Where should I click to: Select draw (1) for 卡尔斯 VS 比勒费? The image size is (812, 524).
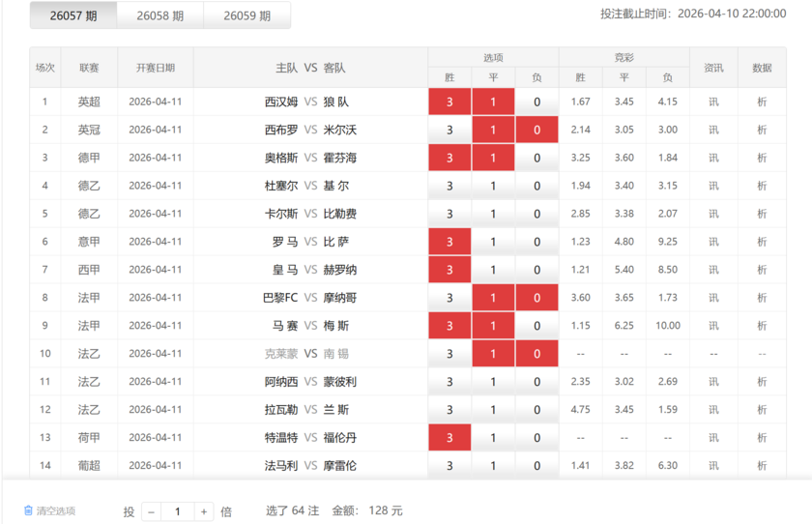point(493,214)
